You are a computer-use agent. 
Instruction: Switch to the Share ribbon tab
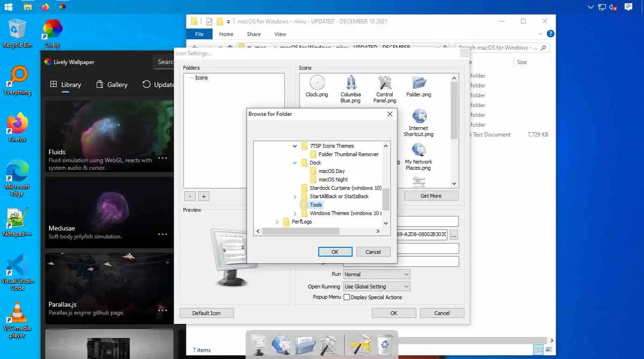point(254,34)
